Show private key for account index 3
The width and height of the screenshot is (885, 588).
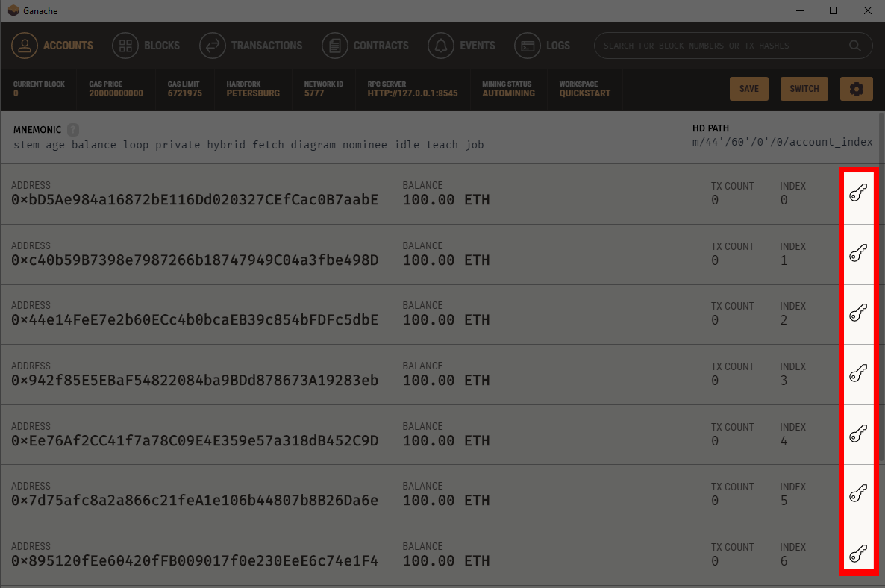click(858, 374)
